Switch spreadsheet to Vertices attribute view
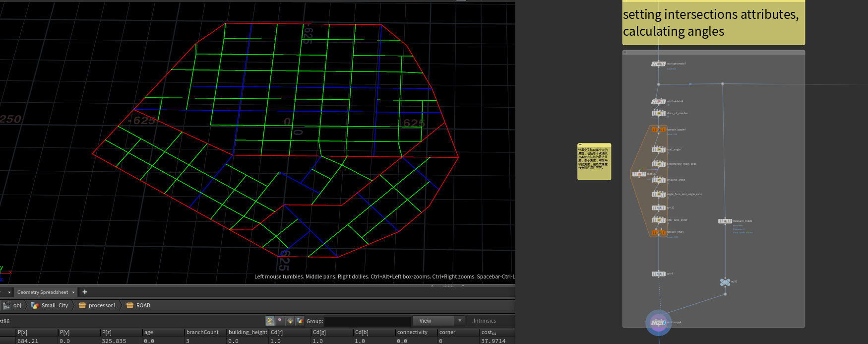This screenshot has width=868, height=344. 280,321
